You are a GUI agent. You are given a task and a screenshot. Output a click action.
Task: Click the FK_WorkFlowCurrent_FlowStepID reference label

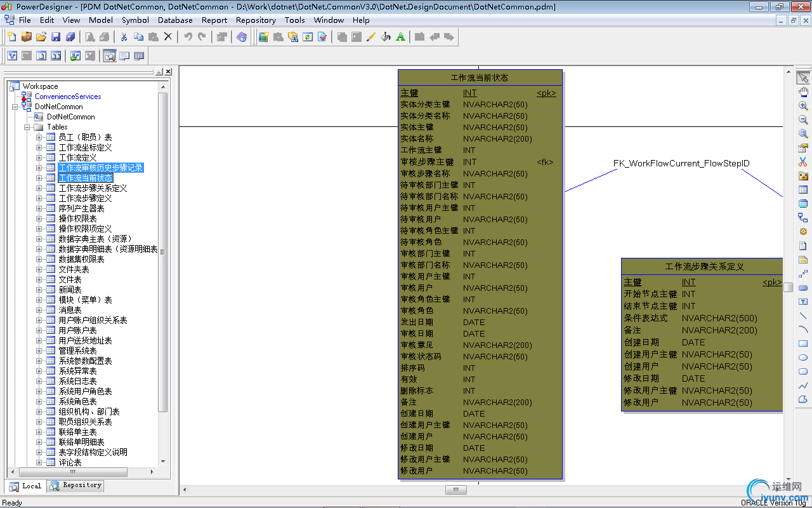(x=681, y=163)
